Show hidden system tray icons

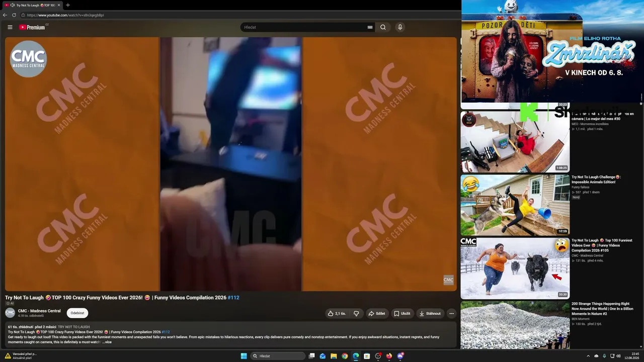pos(588,356)
